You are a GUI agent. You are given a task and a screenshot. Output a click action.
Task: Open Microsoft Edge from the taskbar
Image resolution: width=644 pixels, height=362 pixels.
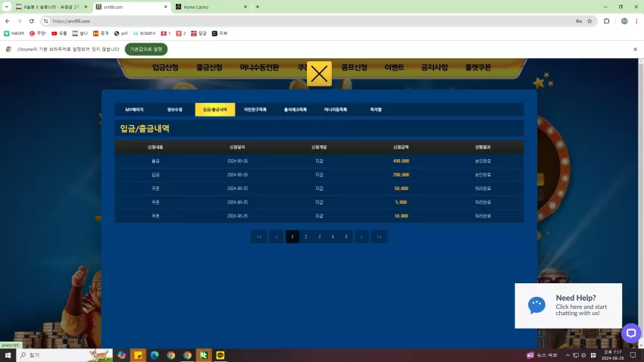tap(155, 355)
